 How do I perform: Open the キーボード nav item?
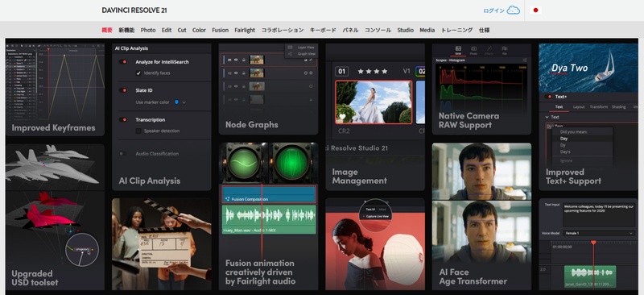click(x=323, y=30)
